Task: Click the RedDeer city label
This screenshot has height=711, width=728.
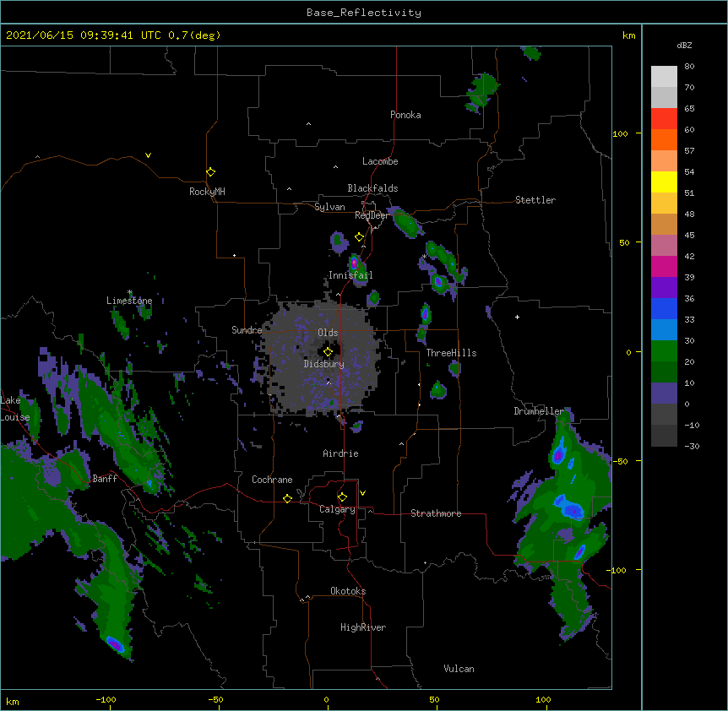Action: pos(372,215)
